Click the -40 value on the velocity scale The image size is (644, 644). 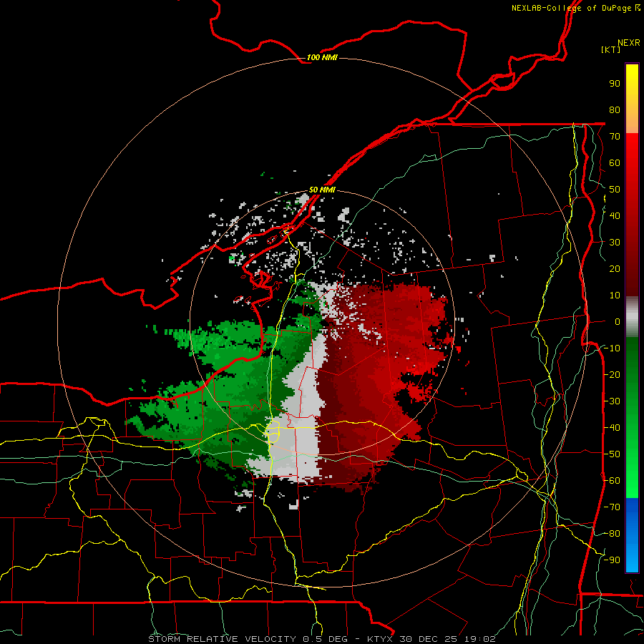coord(612,428)
